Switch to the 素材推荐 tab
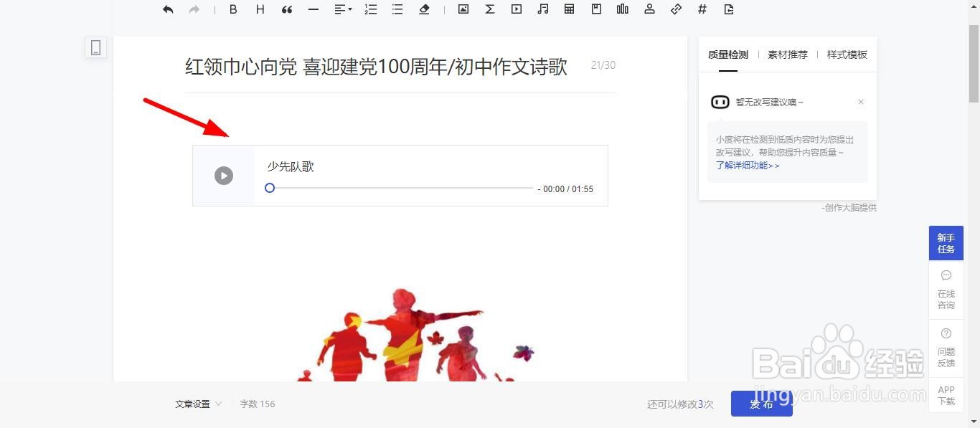This screenshot has height=428, width=980. (787, 54)
